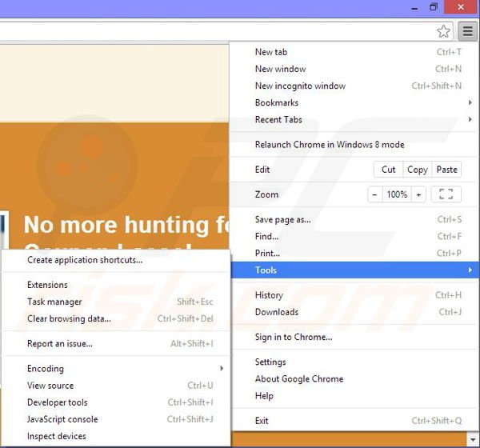
Task: Open Developer tools
Action: point(116,402)
